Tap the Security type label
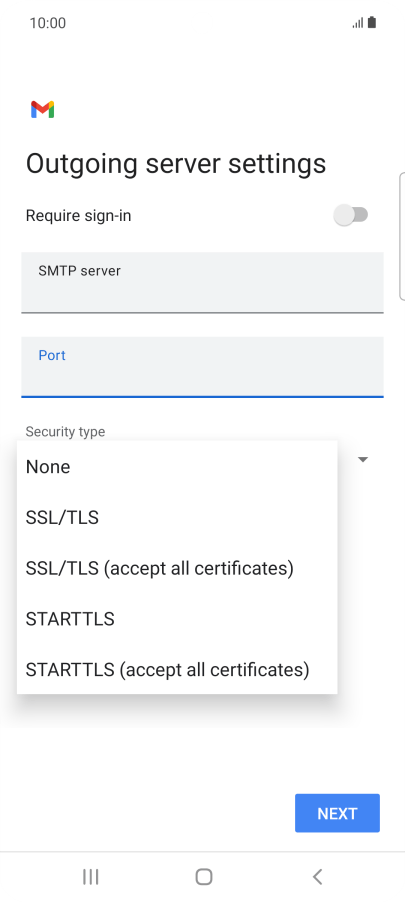Image resolution: width=405 pixels, height=902 pixels. (x=65, y=431)
